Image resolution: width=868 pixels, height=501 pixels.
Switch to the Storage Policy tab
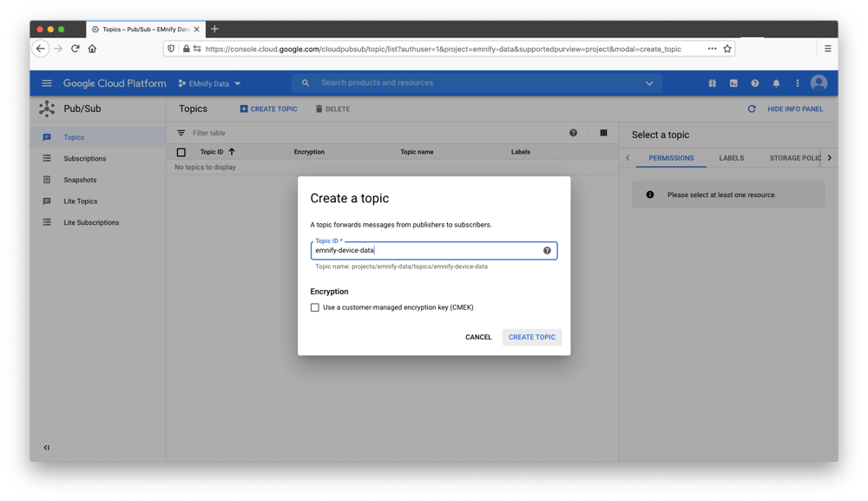tap(795, 158)
